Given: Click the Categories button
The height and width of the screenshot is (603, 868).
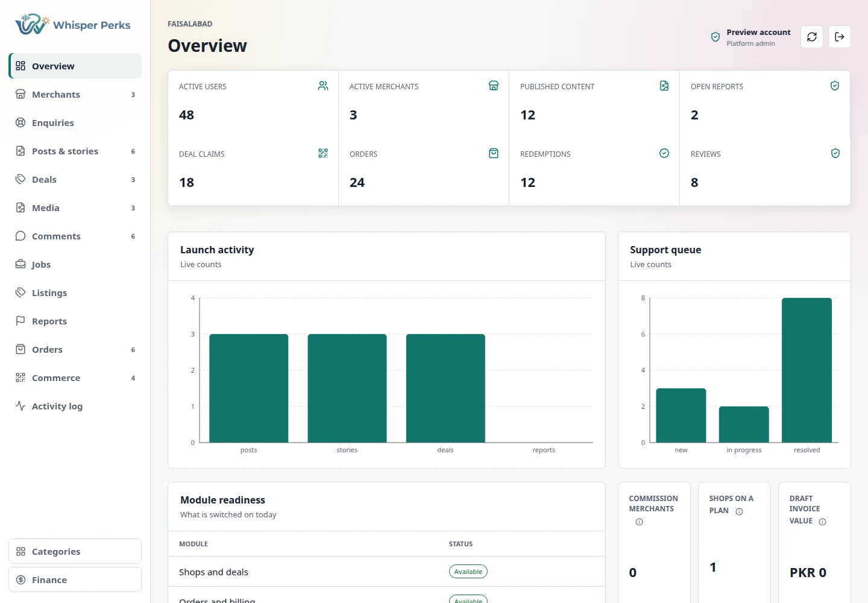Looking at the screenshot, I should point(75,551).
